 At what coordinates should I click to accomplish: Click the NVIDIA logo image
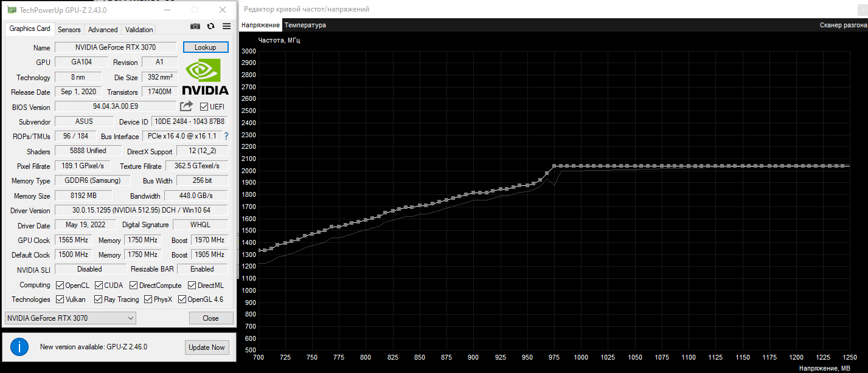(x=206, y=77)
